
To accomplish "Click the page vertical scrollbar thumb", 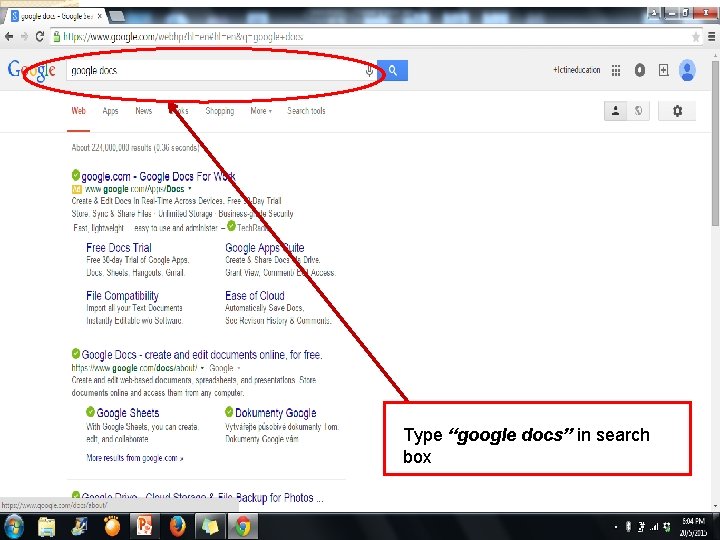I will 715,143.
